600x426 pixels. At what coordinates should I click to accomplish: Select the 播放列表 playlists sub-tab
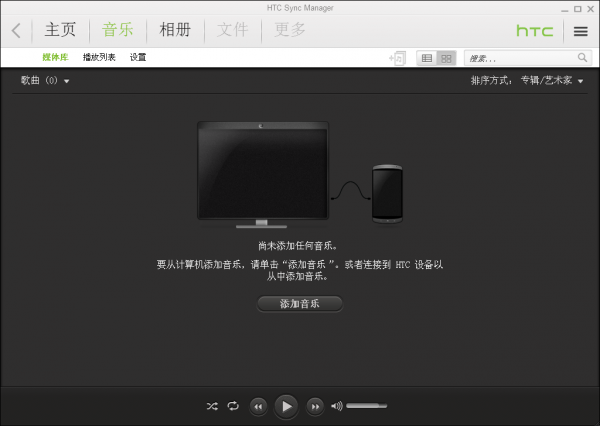(99, 57)
